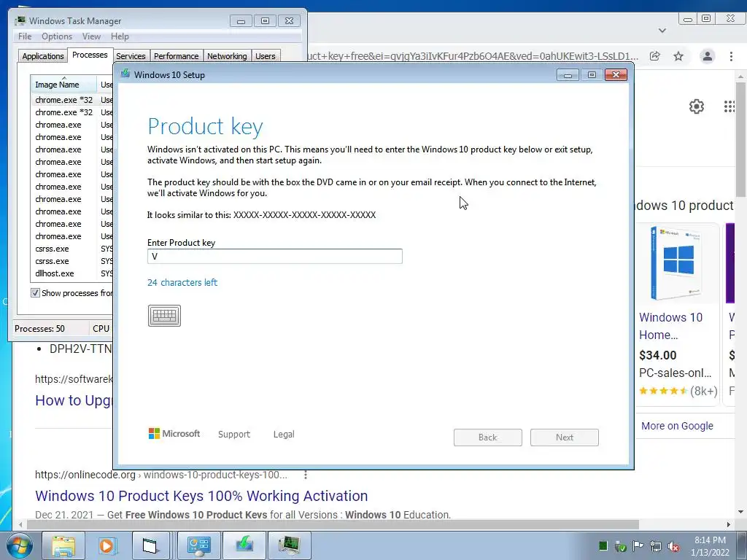The width and height of the screenshot is (747, 560).
Task: Click the Chrome address bar URL
Action: click(x=473, y=56)
